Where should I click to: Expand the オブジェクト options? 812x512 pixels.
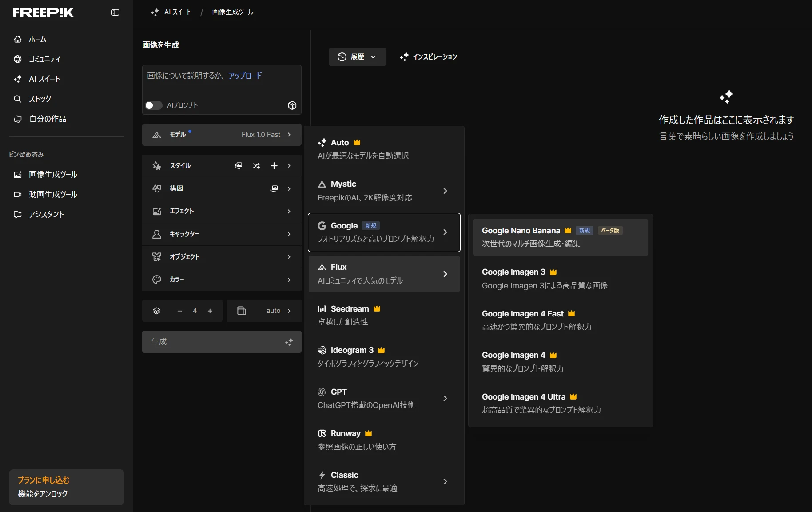coord(222,257)
